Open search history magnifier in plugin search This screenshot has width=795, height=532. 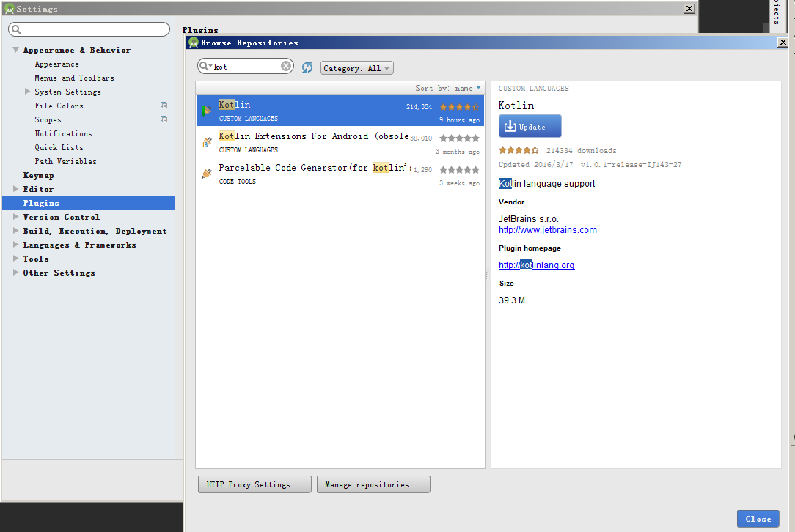pos(205,67)
